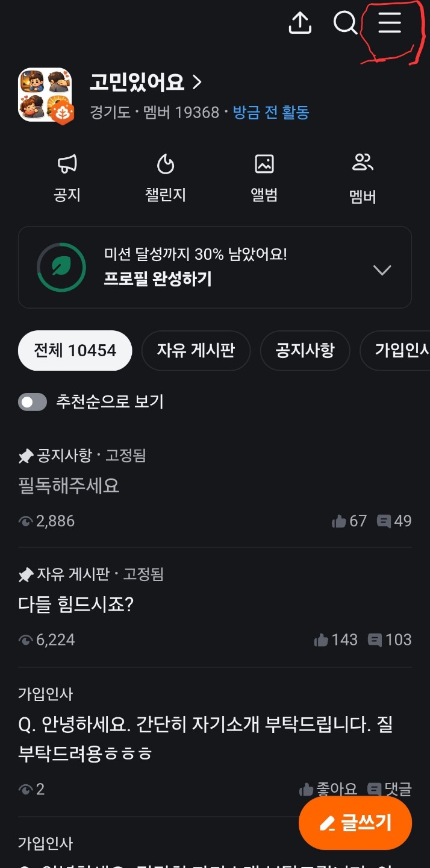
Task: Open the 멤버 people icon
Action: 363,162
